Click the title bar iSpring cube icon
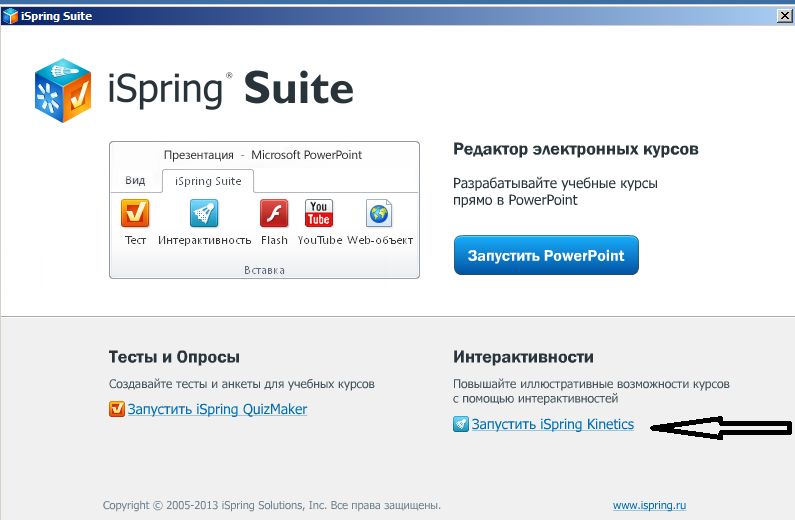 10,16
